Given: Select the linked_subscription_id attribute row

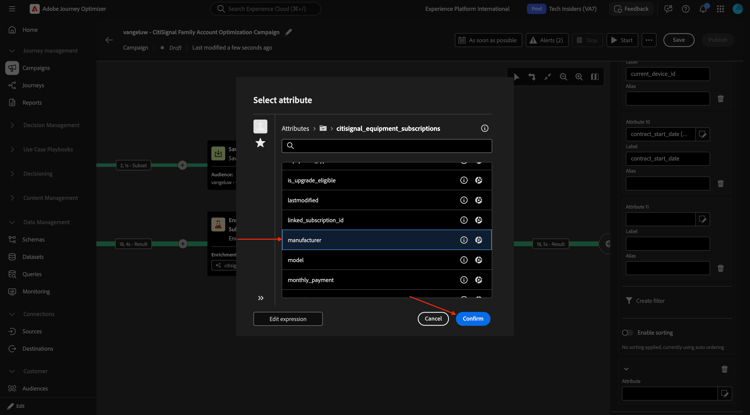Looking at the screenshot, I should coord(386,220).
